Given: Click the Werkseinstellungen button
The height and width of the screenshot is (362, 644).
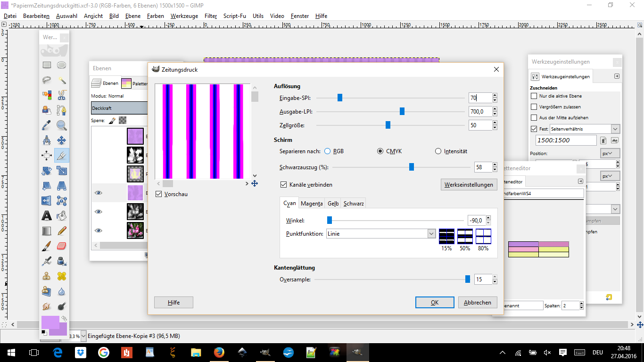Looking at the screenshot, I should click(469, 185).
